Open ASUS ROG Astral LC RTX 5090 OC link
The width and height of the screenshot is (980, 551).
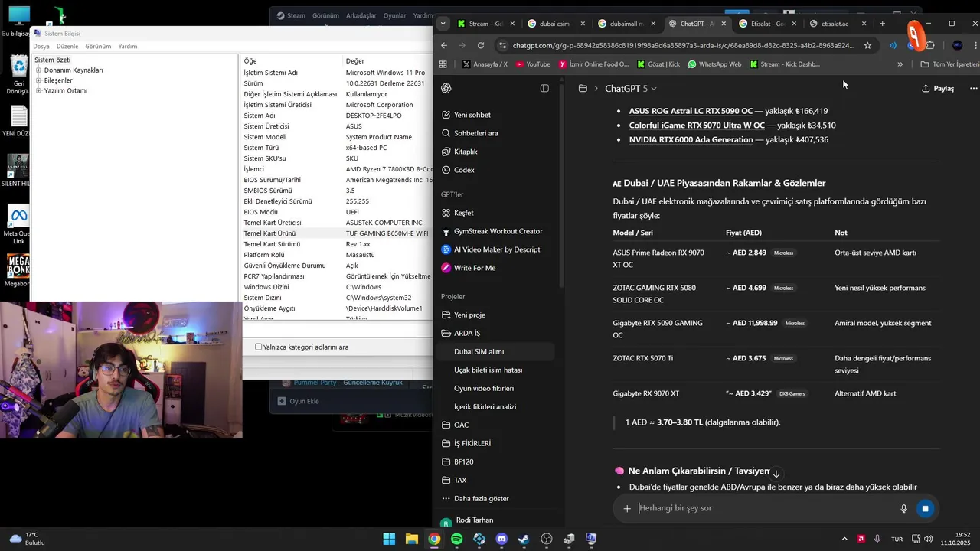691,111
